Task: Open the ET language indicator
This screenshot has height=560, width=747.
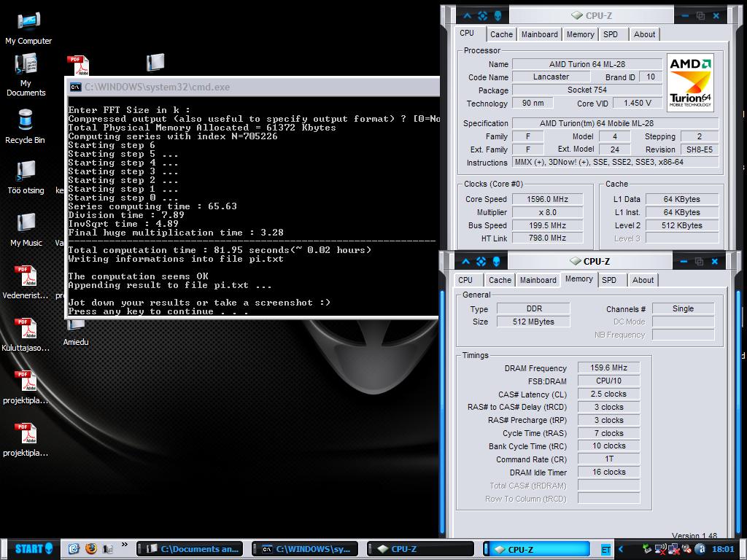Action: point(605,550)
